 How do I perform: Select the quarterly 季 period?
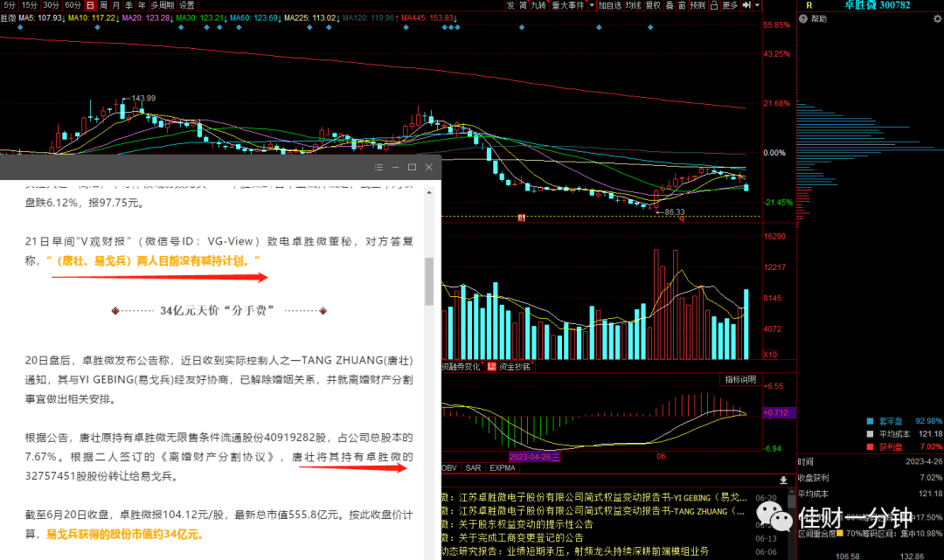pos(128,5)
